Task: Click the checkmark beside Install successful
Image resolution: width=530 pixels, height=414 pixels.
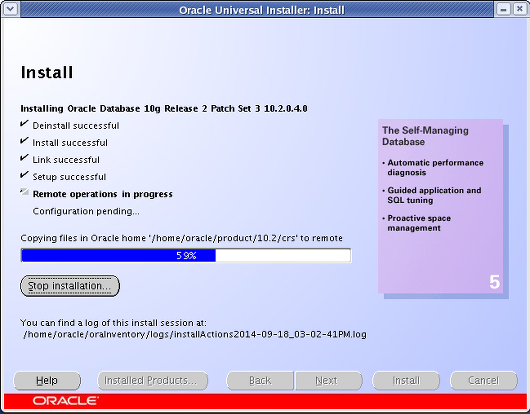Action: tap(24, 141)
